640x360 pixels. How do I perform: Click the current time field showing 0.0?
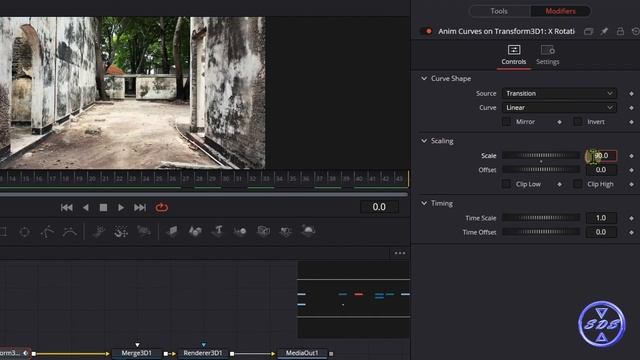379,207
